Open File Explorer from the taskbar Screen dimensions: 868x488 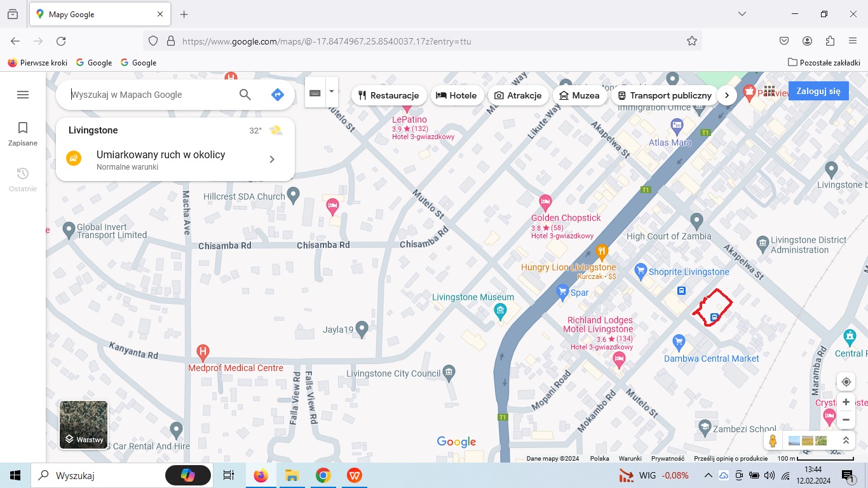pos(292,475)
